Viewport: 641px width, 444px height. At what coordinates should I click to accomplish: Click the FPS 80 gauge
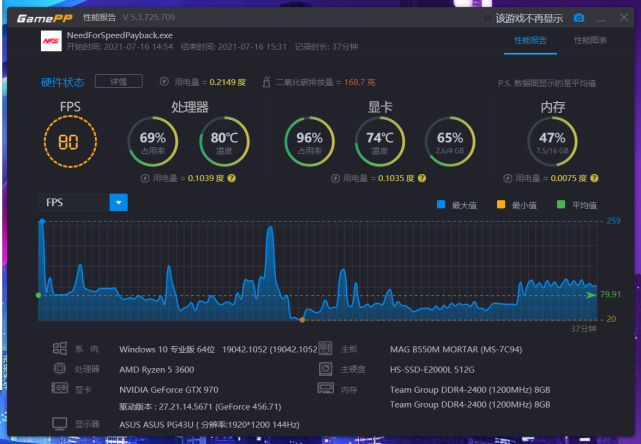pos(70,142)
